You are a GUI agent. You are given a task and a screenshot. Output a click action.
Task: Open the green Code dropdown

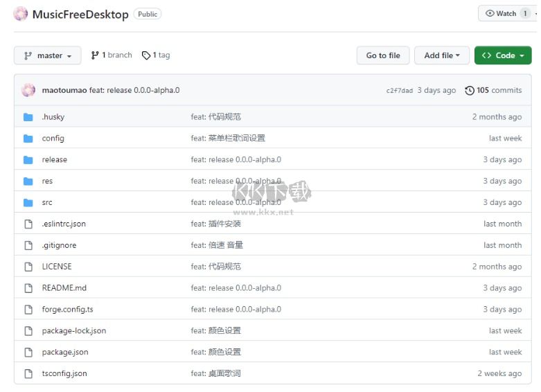(x=503, y=55)
